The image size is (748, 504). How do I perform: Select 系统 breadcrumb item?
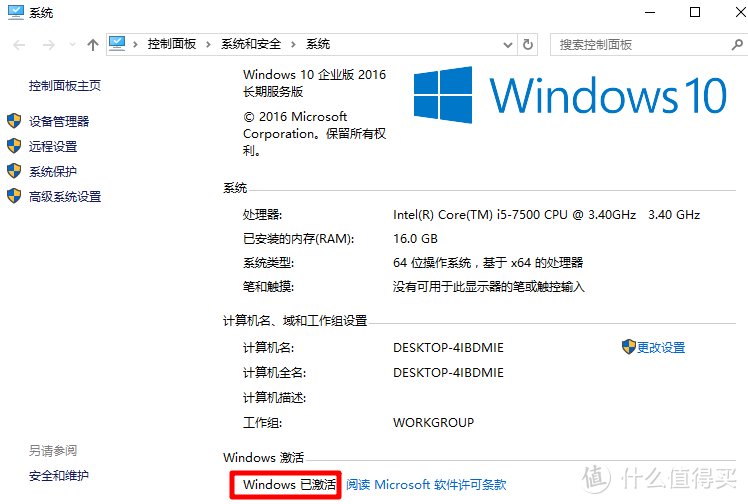pyautogui.click(x=318, y=44)
